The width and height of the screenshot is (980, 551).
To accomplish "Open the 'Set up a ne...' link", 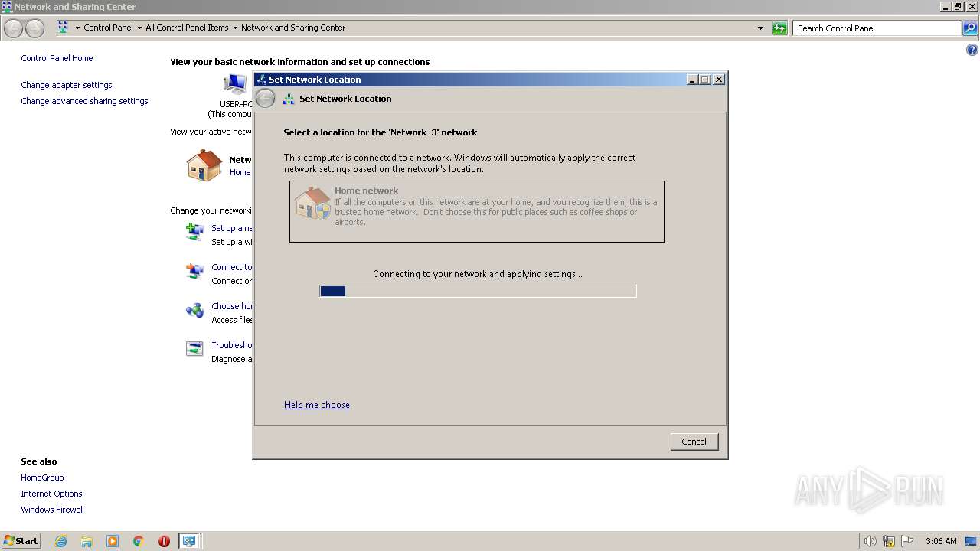I will click(x=232, y=228).
